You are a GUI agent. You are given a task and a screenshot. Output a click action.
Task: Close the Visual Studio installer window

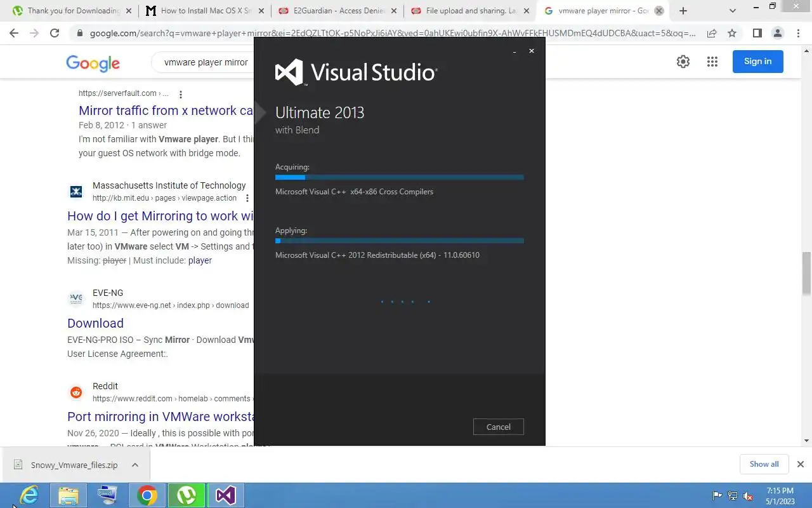point(532,51)
